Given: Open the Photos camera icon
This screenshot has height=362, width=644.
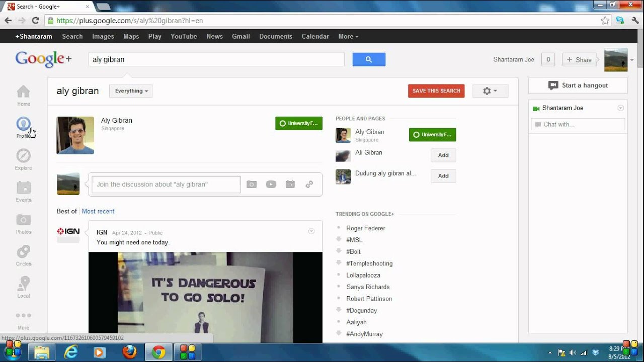Looking at the screenshot, I should 24,220.
